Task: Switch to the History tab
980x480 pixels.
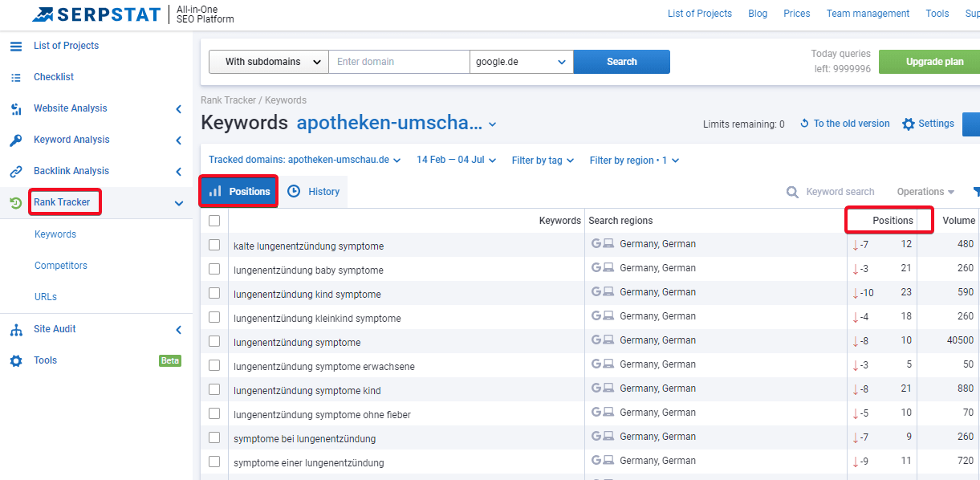Action: coord(313,191)
